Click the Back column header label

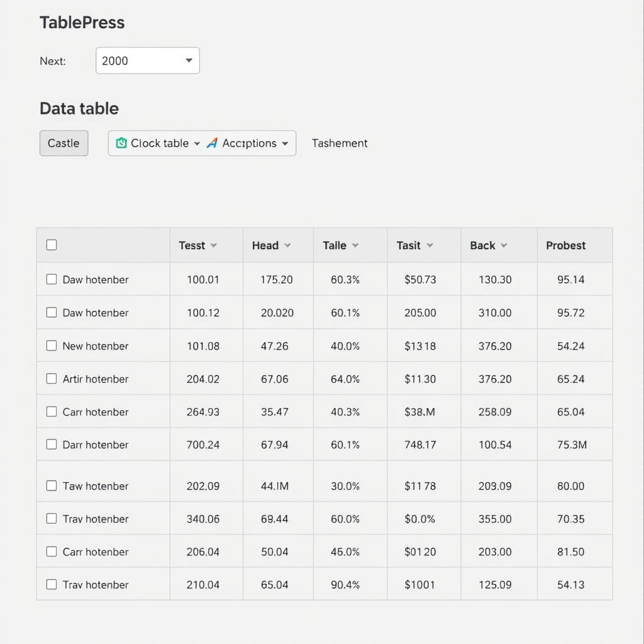(482, 245)
